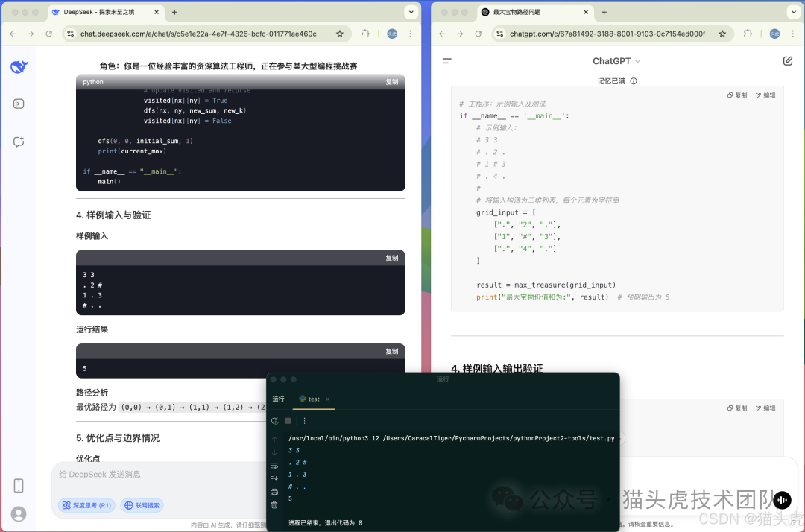The image size is (805, 532).
Task: Click the print icon in the run panel
Action: coord(274,492)
